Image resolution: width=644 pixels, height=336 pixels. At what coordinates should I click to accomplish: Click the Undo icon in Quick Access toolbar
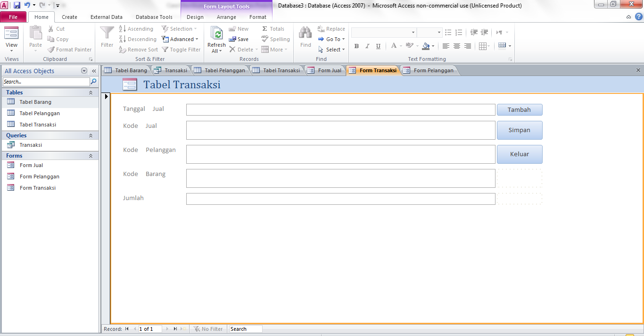(27, 5)
